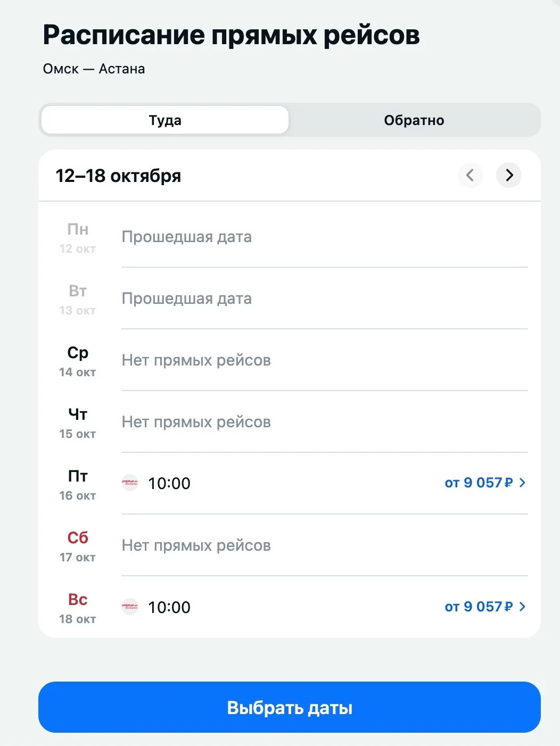Click 'Нет прямых рейсов' on Wednesday row
Image resolution: width=560 pixels, height=746 pixels.
point(196,360)
